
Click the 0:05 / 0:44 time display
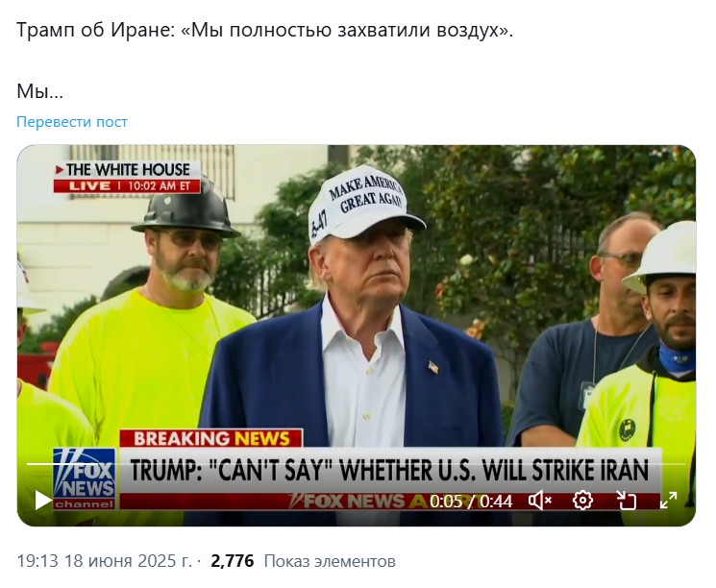[471, 502]
